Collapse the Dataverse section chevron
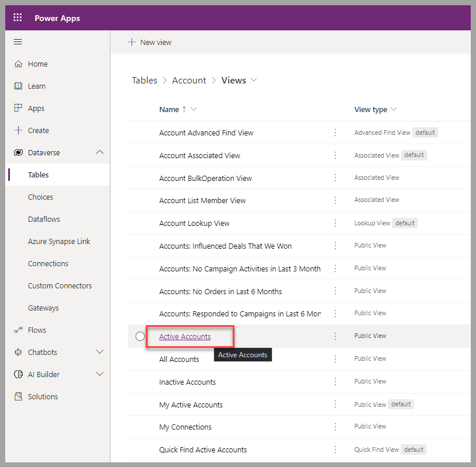 (x=99, y=152)
